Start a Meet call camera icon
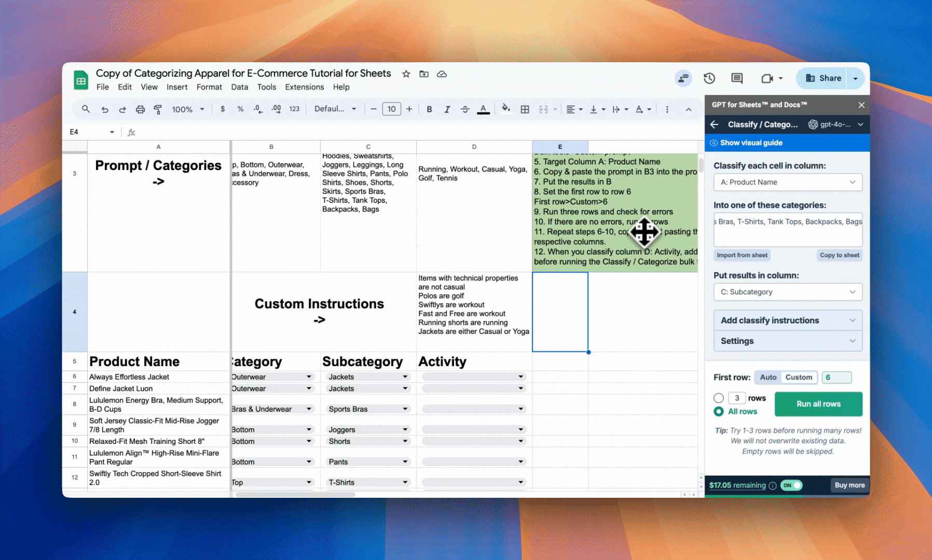 coord(767,78)
